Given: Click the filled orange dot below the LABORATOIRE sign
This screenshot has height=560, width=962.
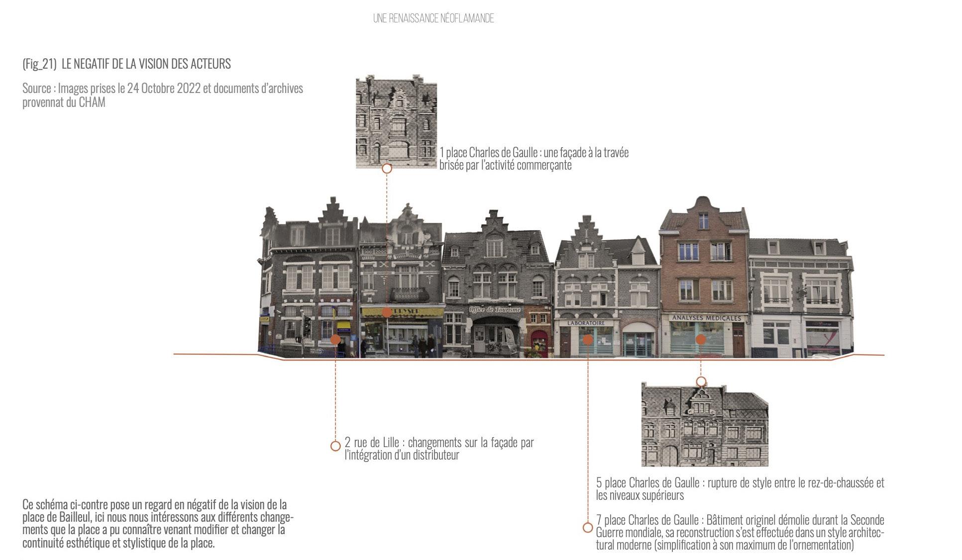Looking at the screenshot, I should pyautogui.click(x=588, y=340).
